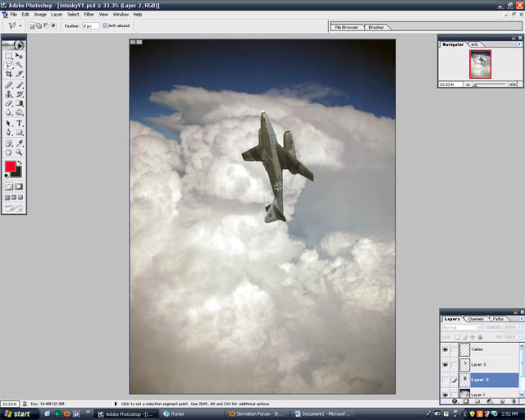This screenshot has height=420, width=525.
Task: Select the Eraser tool
Action: click(x=9, y=103)
